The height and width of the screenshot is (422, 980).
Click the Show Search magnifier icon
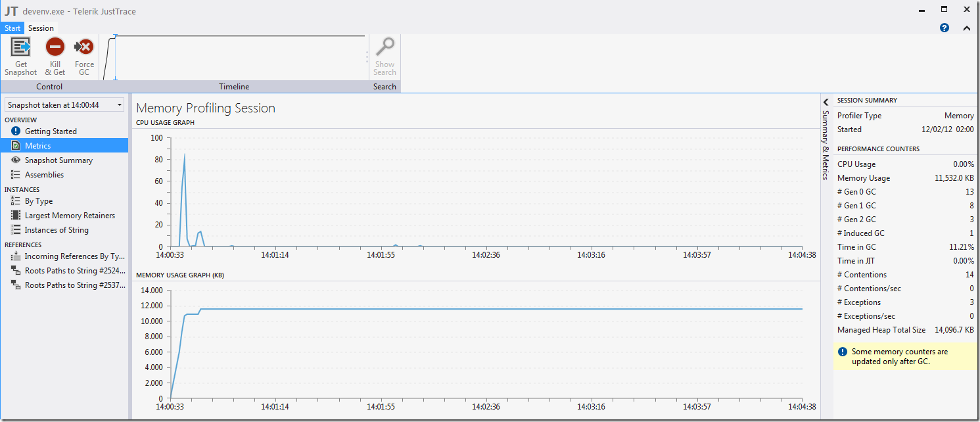click(x=385, y=47)
